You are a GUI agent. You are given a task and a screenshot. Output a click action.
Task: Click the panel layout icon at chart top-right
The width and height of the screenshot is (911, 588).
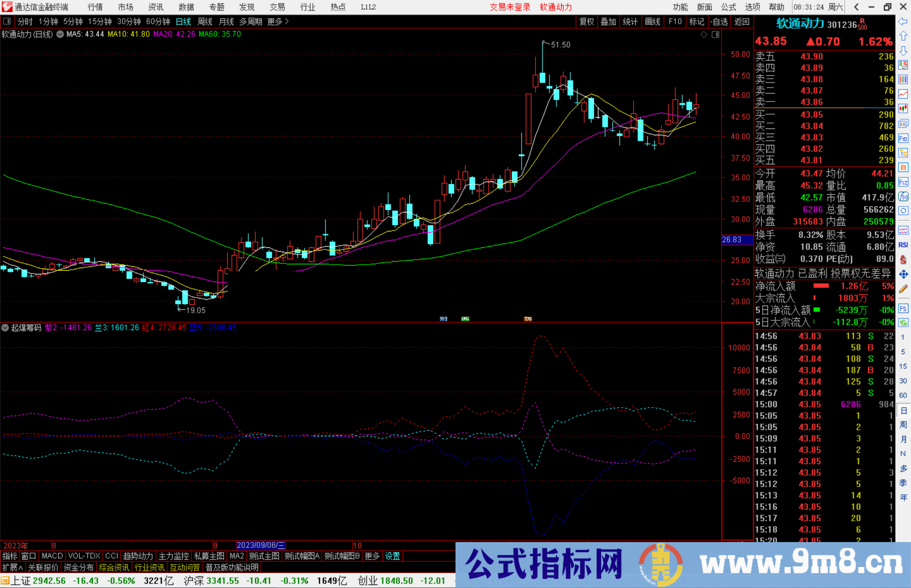[x=715, y=35]
